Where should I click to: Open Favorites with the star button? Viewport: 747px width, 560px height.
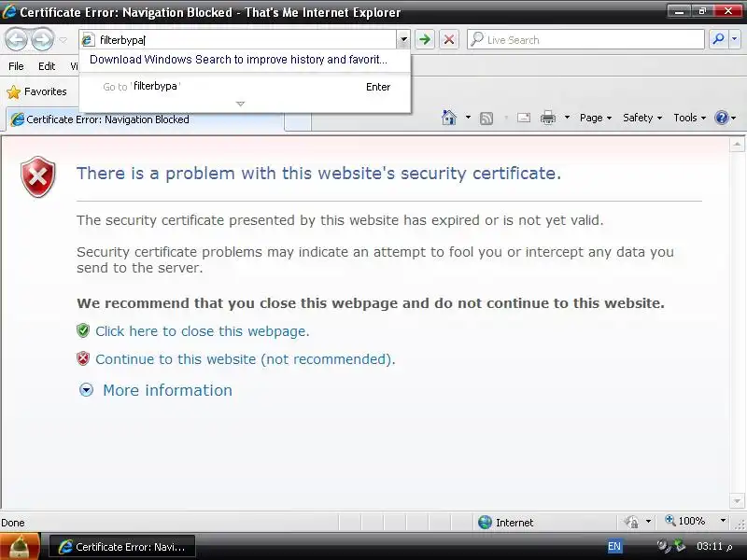click(x=36, y=91)
